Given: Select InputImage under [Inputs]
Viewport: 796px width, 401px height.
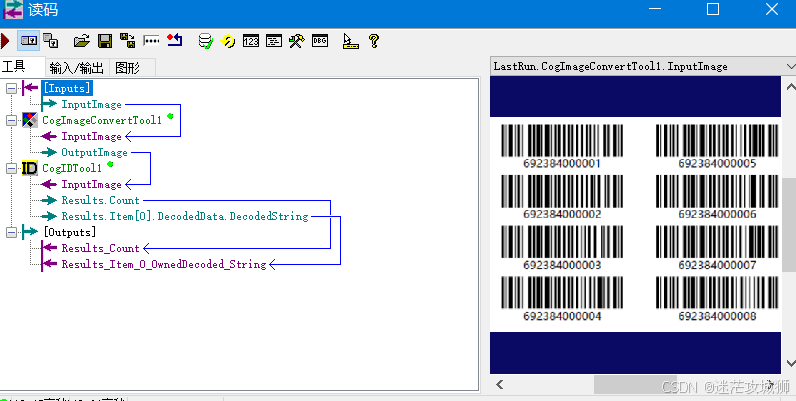Looking at the screenshot, I should pos(91,105).
